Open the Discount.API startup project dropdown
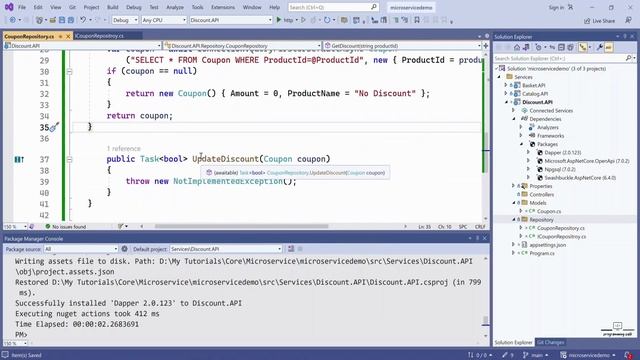 (231, 20)
